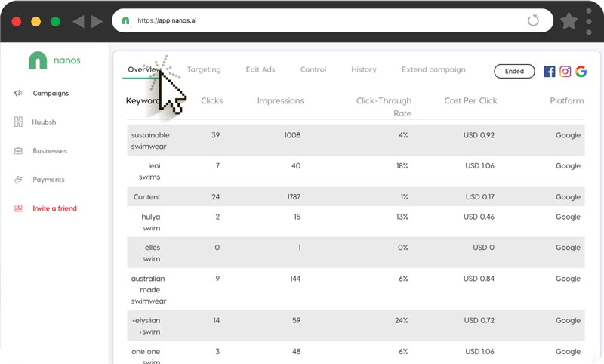Click the Businesses briefcase icon
Viewport: 604px width, 364px height.
pos(18,151)
